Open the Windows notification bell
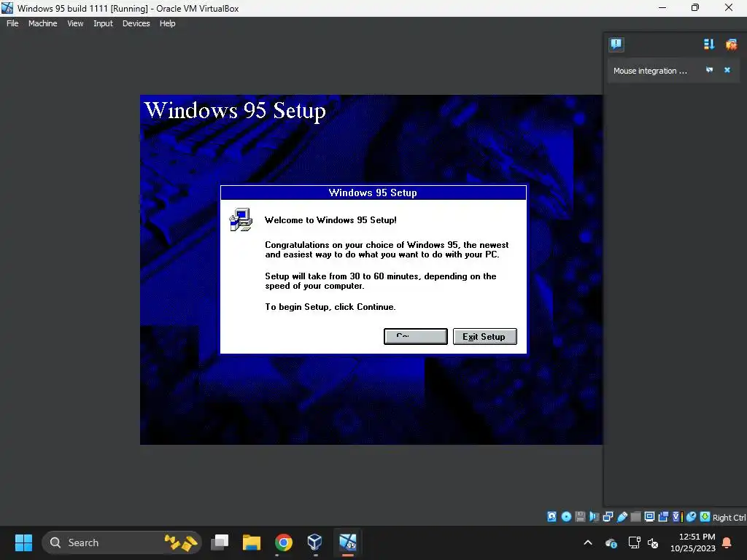 pyautogui.click(x=727, y=542)
